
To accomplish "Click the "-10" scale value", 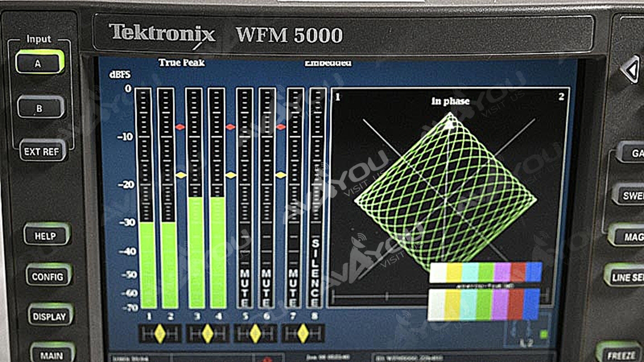I will 125,136.
